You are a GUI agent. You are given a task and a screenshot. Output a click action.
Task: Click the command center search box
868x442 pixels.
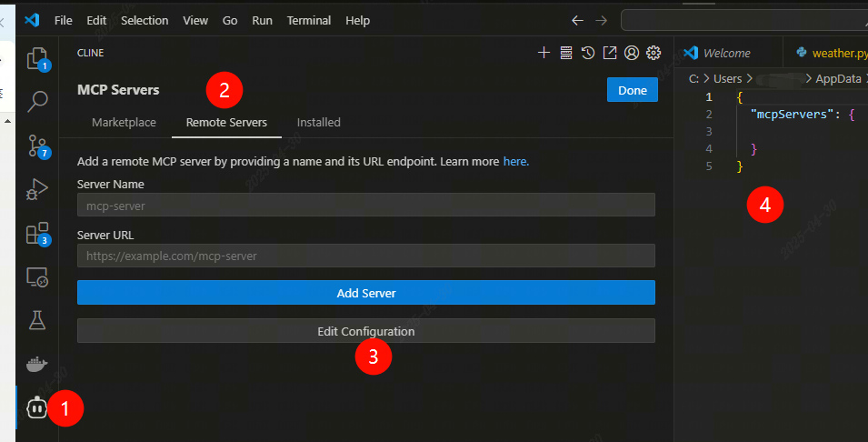[x=744, y=21]
